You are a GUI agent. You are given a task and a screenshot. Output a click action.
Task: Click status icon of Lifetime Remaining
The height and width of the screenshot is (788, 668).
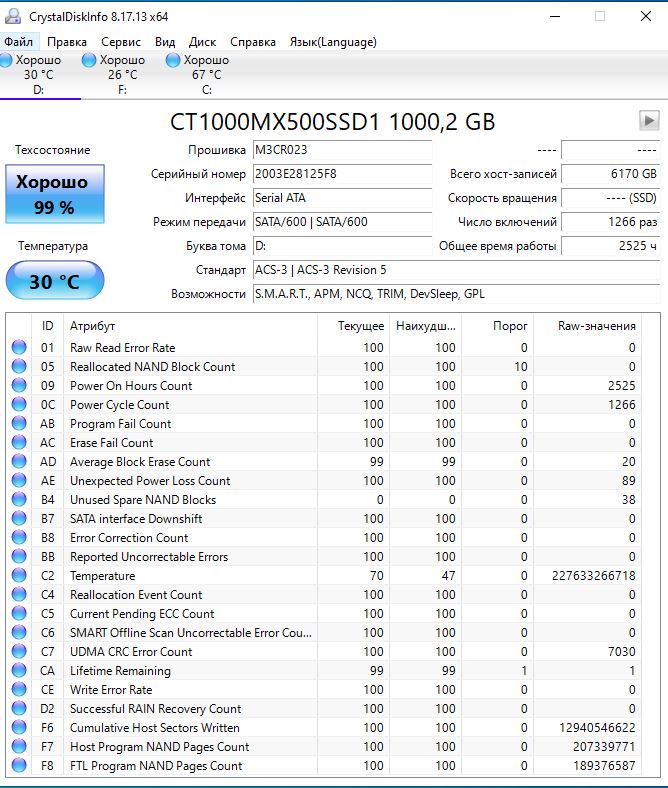click(19, 670)
